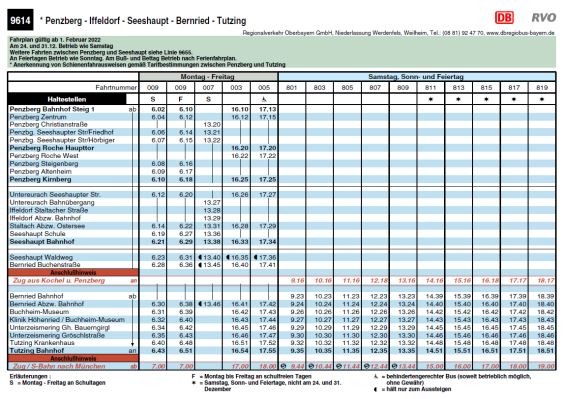The image size is (564, 399).
Task: Select the 'Samstag, Sonn- und Feiertag' header
Action: pyautogui.click(x=416, y=77)
